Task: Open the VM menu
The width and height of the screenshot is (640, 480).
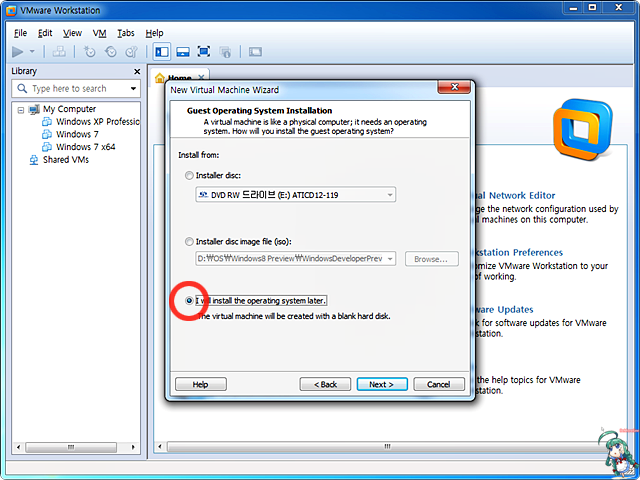Action: (x=99, y=33)
